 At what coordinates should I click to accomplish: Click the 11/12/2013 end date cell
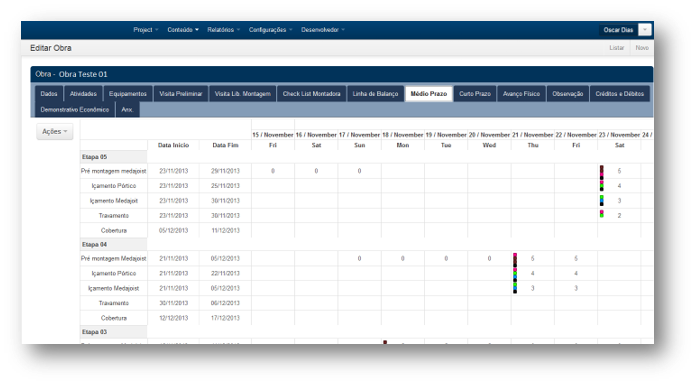(225, 230)
